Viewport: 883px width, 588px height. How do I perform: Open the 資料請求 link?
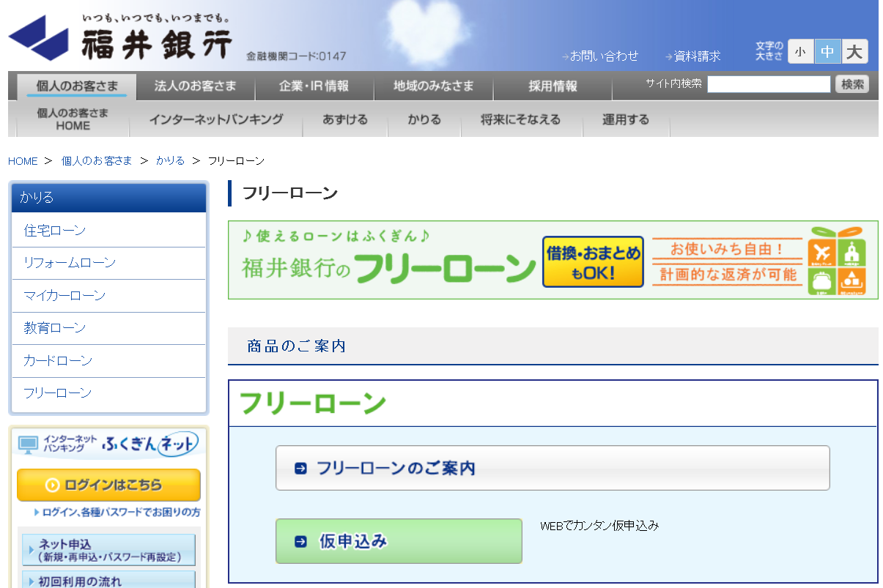[x=692, y=56]
